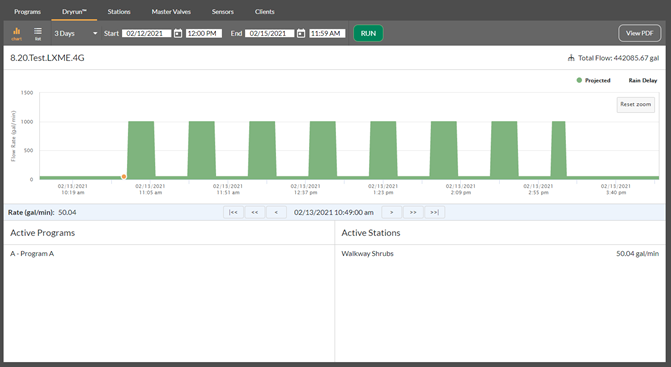Open the Master Valves tab
This screenshot has width=671, height=367.
click(171, 12)
